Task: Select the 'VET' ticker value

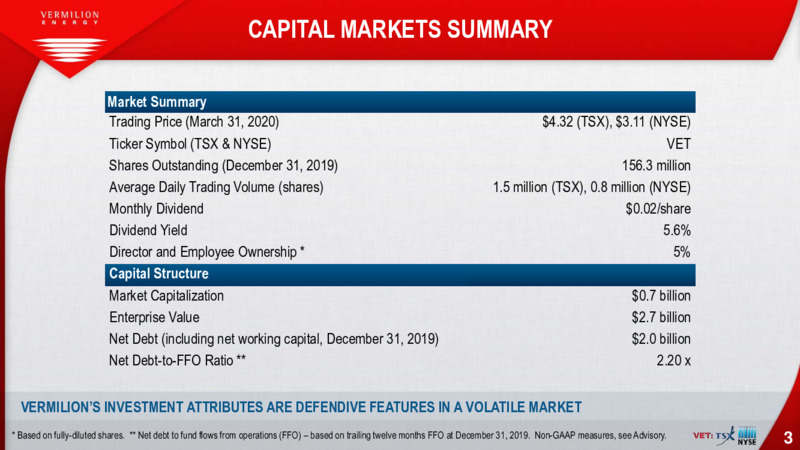Action: [679, 144]
